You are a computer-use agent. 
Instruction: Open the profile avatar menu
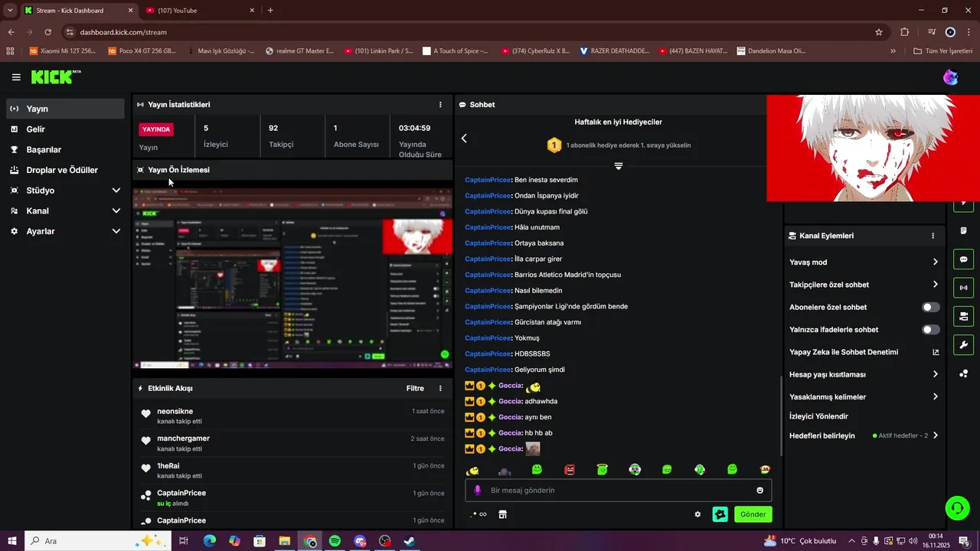click(950, 77)
